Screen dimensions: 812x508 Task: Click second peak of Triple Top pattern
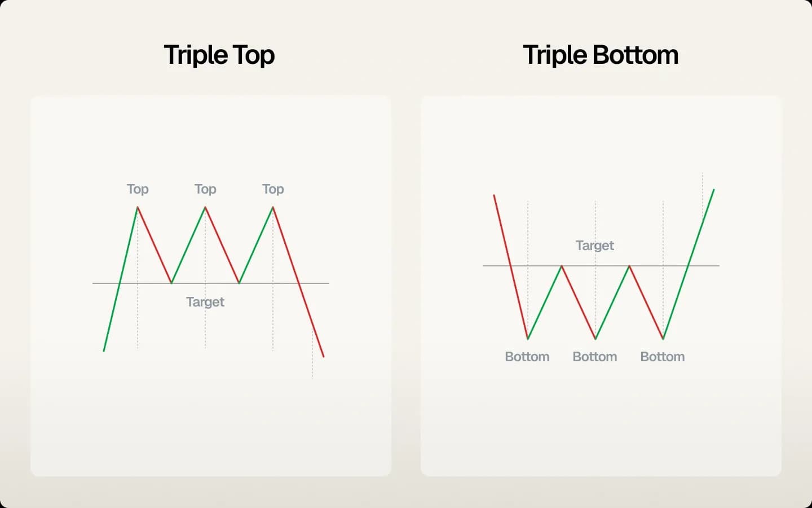tap(205, 207)
